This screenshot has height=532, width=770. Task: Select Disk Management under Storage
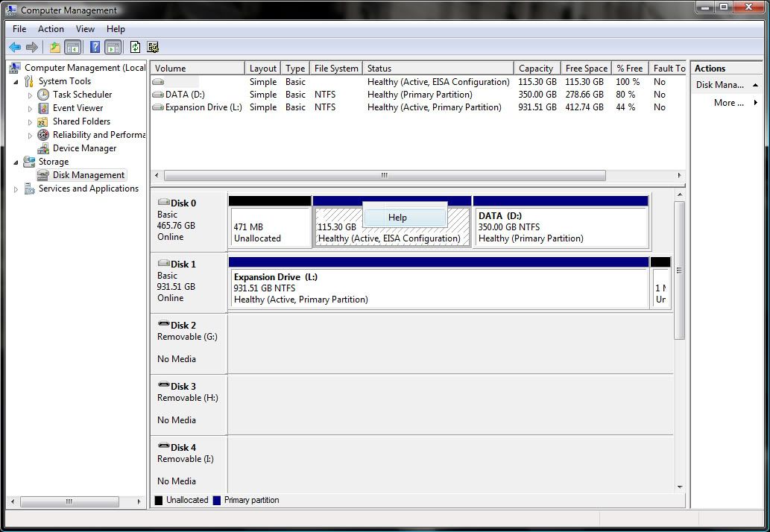[89, 175]
